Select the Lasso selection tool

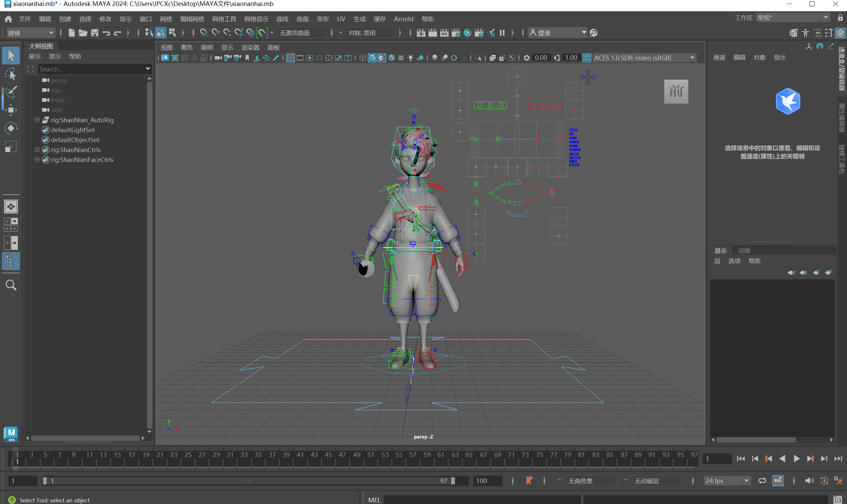pos(11,74)
